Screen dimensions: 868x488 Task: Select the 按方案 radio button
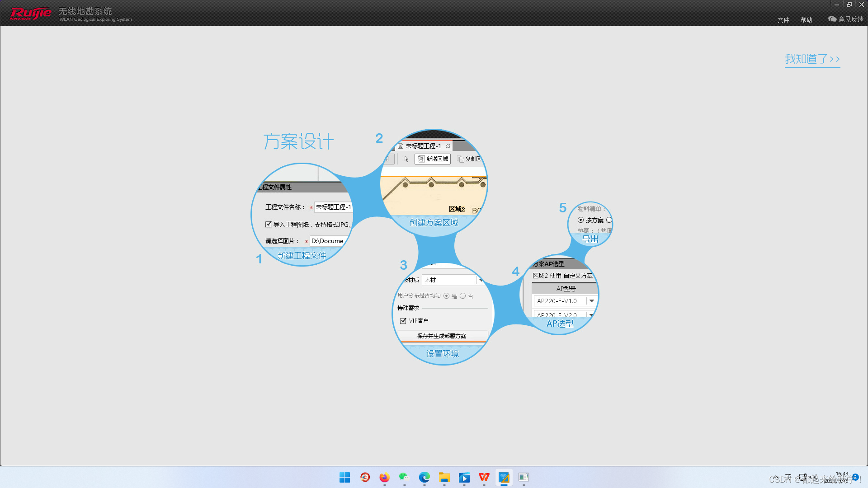[580, 220]
